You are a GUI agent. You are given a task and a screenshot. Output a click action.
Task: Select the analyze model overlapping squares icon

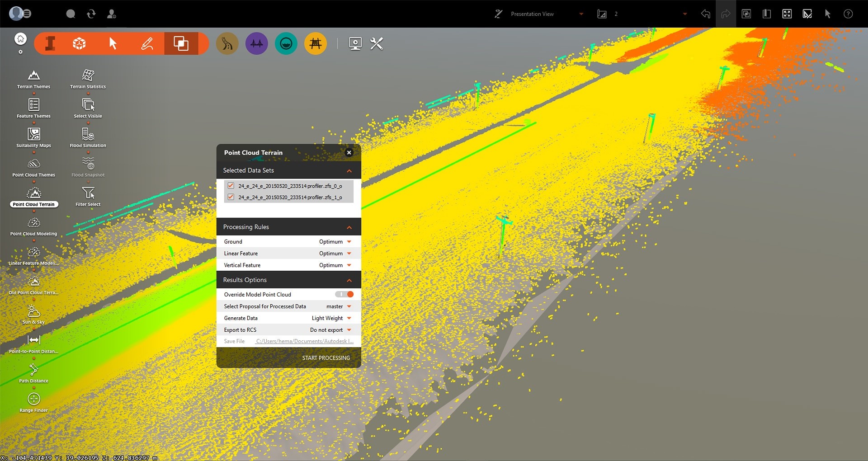pos(181,43)
